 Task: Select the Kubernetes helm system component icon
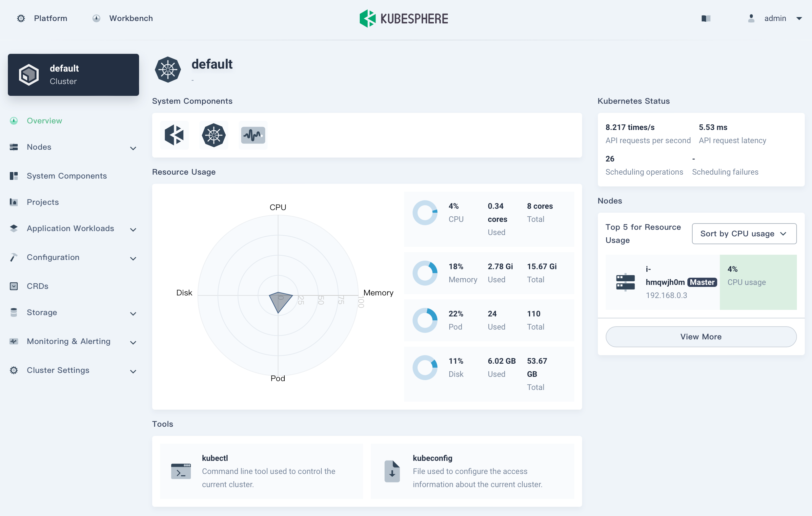(213, 135)
